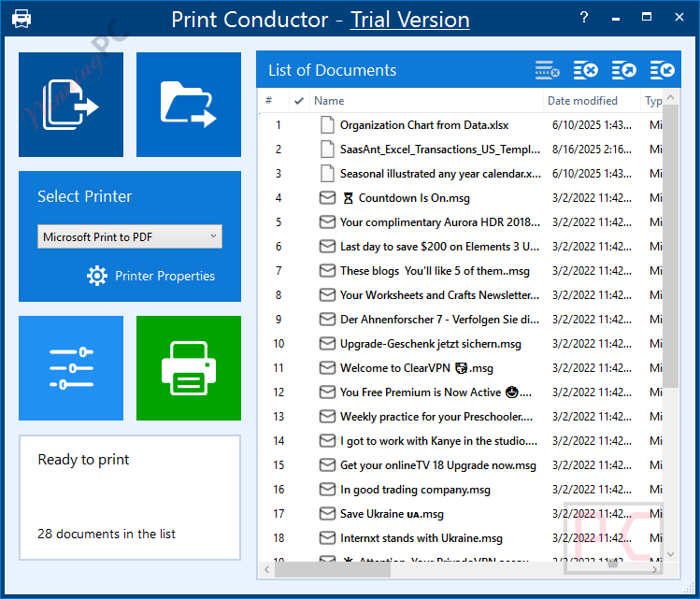
Task: Click envelope icon of Worksheets and Crafts row
Action: click(x=327, y=295)
